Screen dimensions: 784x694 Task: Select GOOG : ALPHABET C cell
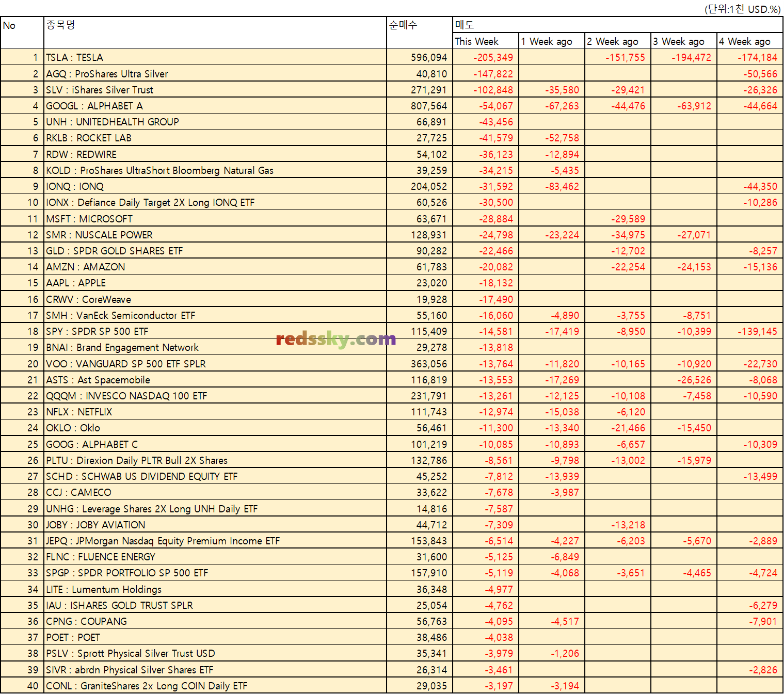[x=215, y=444]
